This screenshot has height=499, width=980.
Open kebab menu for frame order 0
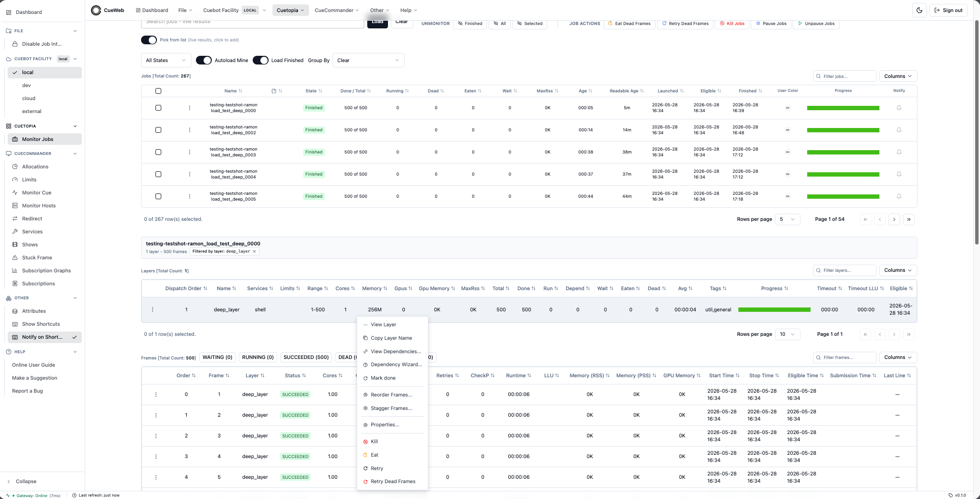[x=156, y=395]
